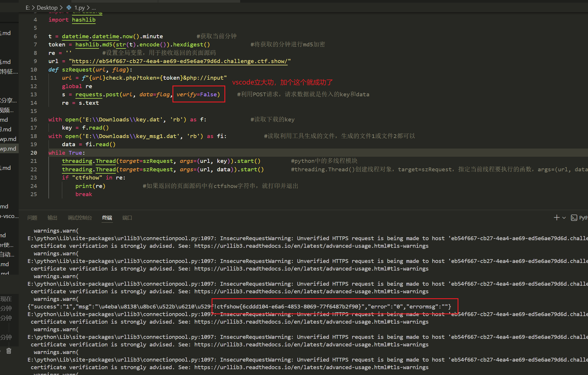Click the hashlib import on line 4
This screenshot has width=588, height=375.
coord(83,20)
